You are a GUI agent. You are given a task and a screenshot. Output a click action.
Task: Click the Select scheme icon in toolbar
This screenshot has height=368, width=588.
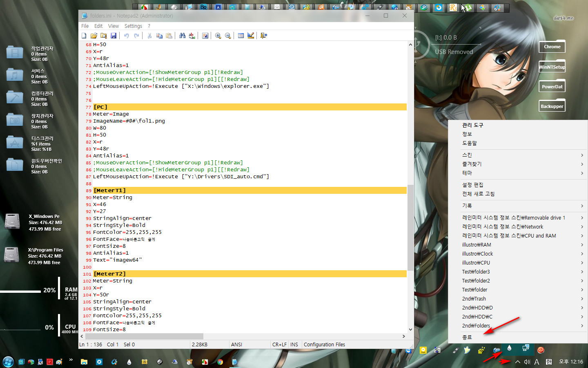tap(241, 36)
